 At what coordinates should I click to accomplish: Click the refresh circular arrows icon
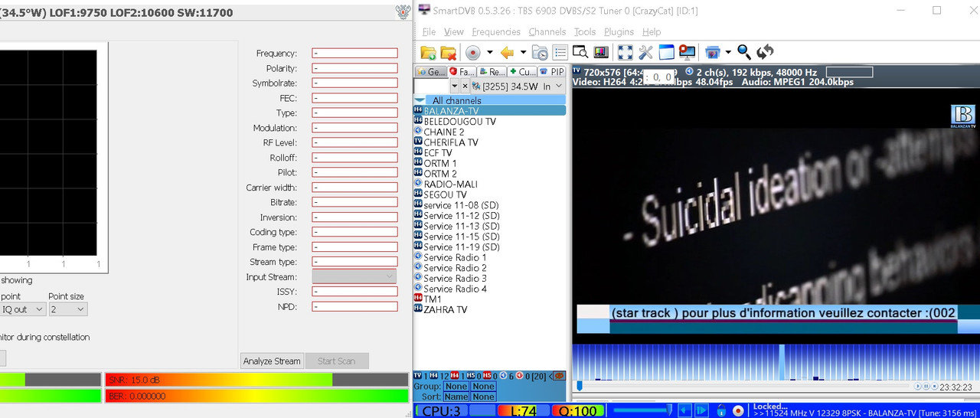(x=765, y=52)
